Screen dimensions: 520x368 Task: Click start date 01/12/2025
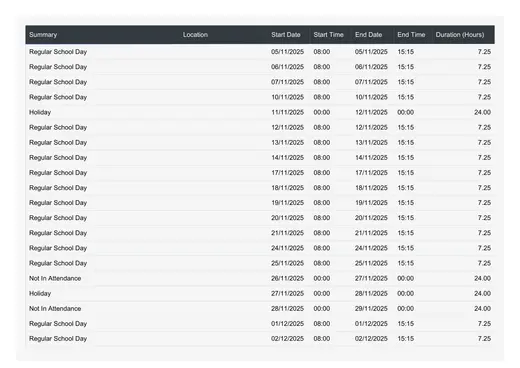287,324
